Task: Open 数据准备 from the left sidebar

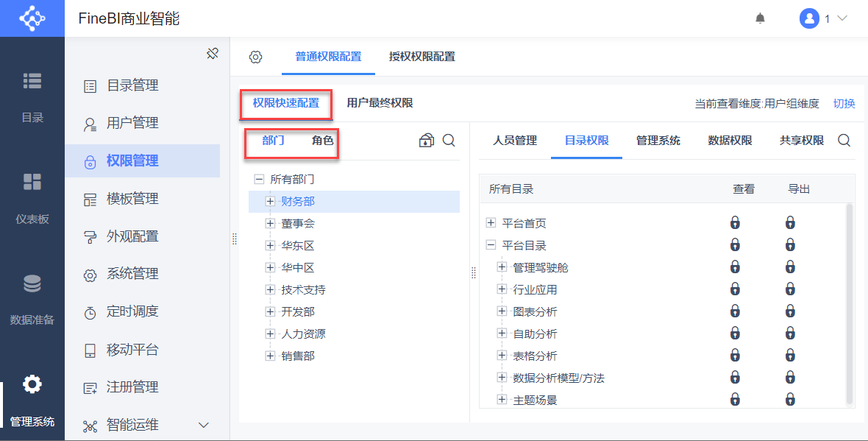Action: (x=32, y=299)
